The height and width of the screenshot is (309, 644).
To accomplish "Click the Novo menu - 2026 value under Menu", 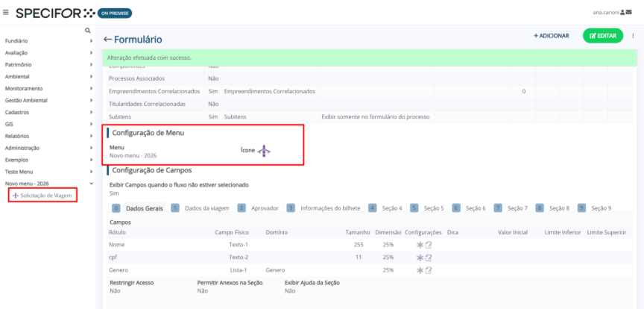I will (133, 155).
